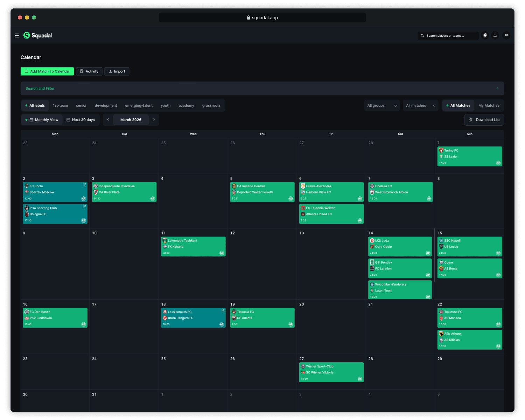Click SSC Napoli club crest
The height and width of the screenshot is (420, 525).
tap(441, 240)
